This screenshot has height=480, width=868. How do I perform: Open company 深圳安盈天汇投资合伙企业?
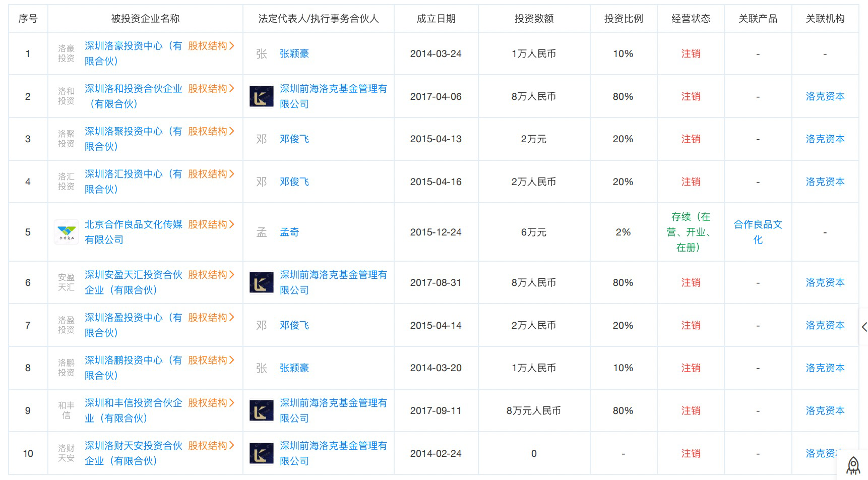pos(134,282)
